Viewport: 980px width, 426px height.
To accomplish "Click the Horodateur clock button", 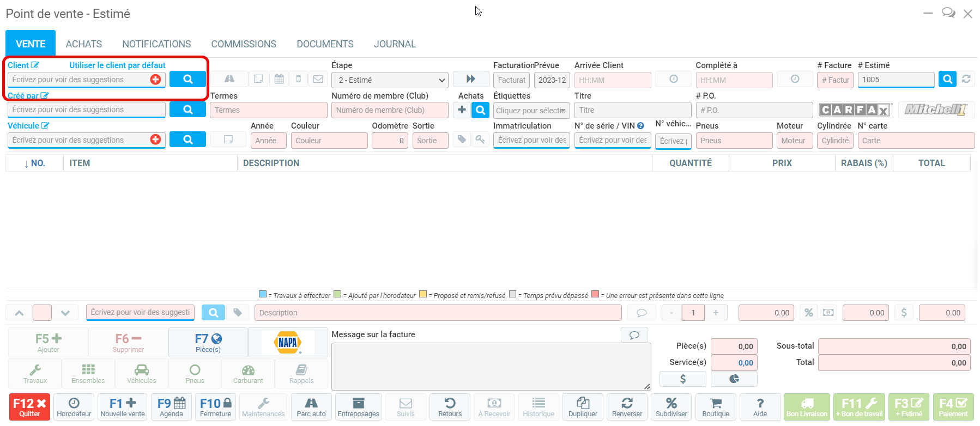I will pos(74,407).
